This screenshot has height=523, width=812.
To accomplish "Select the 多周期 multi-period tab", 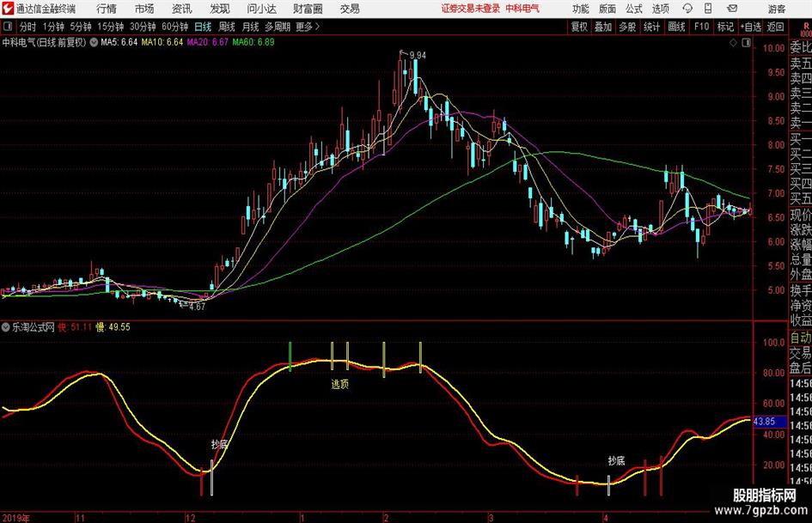I will [x=278, y=27].
